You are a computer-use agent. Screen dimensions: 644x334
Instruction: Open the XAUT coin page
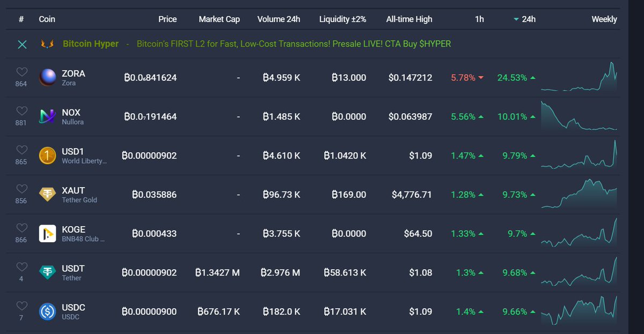[74, 190]
